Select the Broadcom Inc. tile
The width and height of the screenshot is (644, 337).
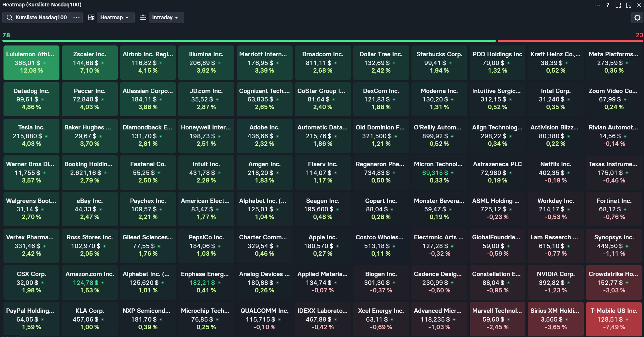point(323,63)
